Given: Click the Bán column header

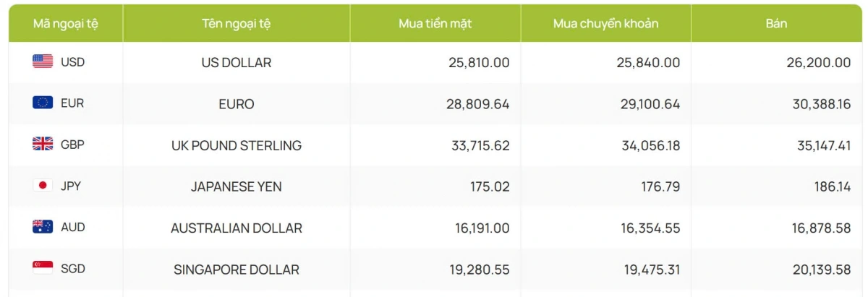Looking at the screenshot, I should pyautogui.click(x=777, y=23).
